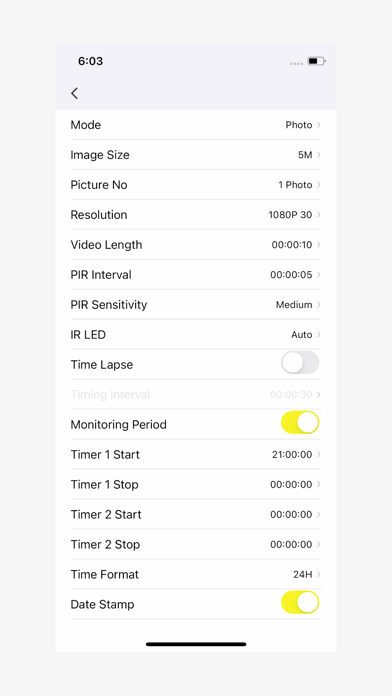Open the Timer 1 Start row
Image resolution: width=392 pixels, height=696 pixels.
196,455
